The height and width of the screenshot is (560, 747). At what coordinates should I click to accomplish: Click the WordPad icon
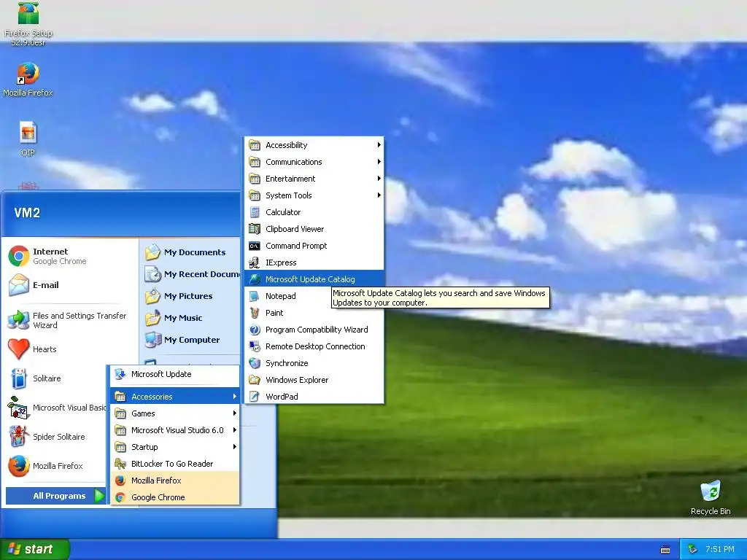[255, 397]
